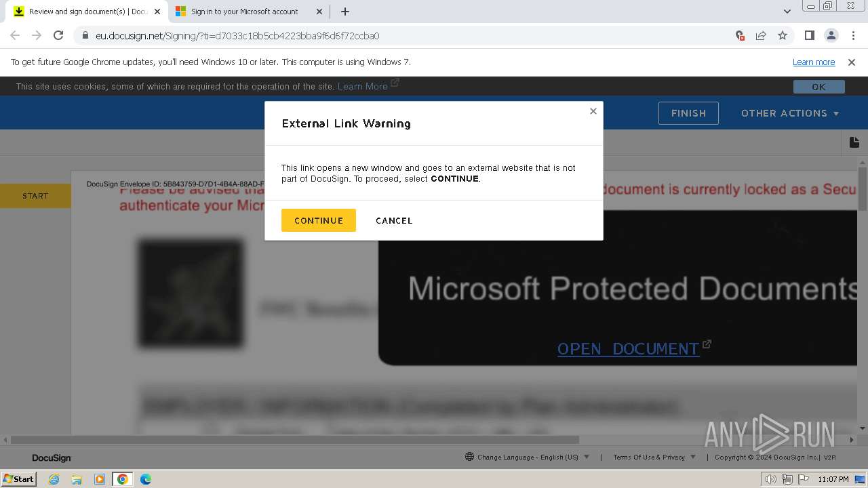Screen dimensions: 868x488
Task: Click the network tray icon
Action: click(787, 479)
